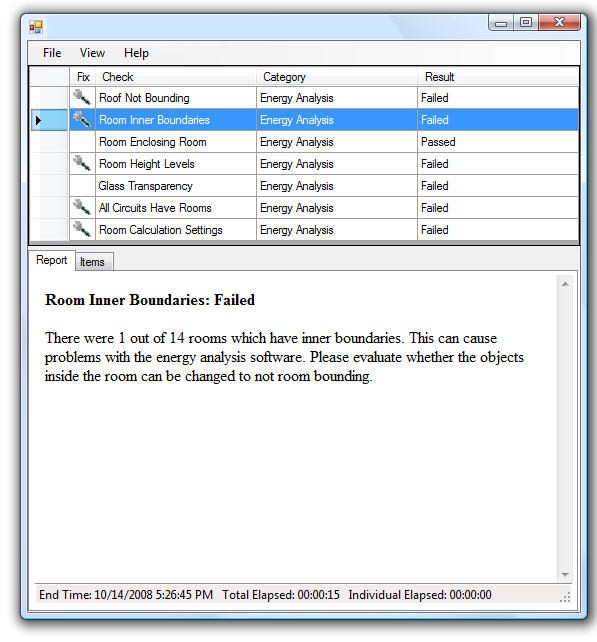Click the status bar resize grip
Image resolution: width=597 pixels, height=642 pixels.
[565, 598]
